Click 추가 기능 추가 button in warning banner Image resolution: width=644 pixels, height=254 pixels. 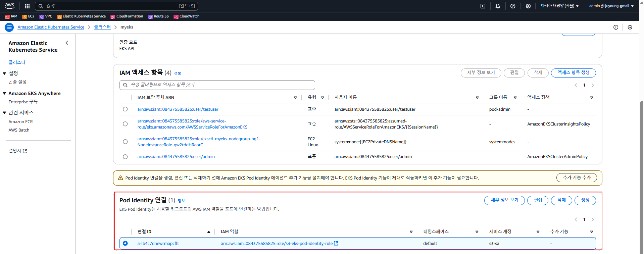(577, 177)
